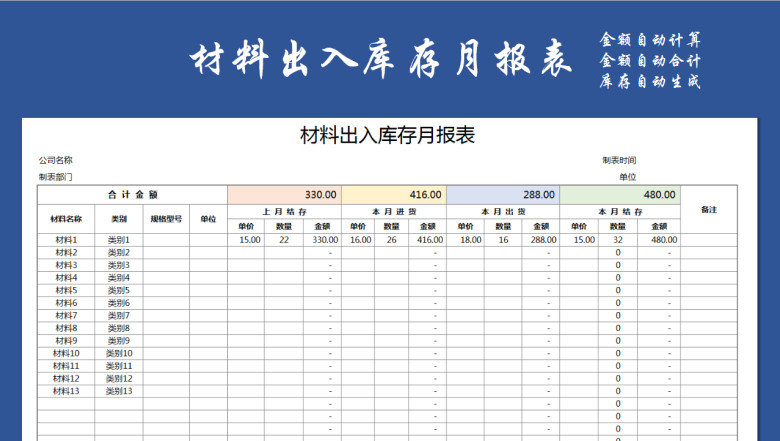This screenshot has height=441, width=780.
Task: Select the 16.00 unit price cell
Action: (358, 240)
